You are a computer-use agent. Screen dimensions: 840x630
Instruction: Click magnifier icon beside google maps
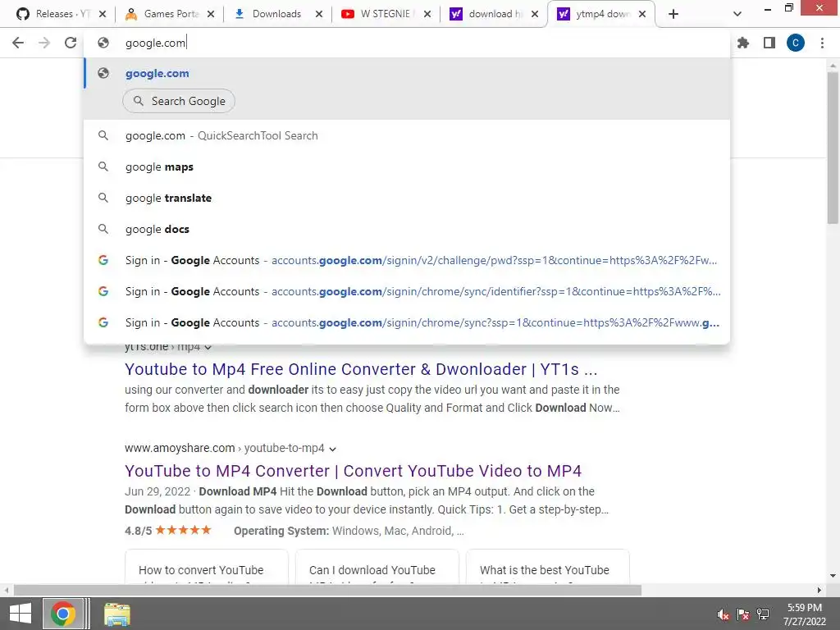(x=103, y=167)
